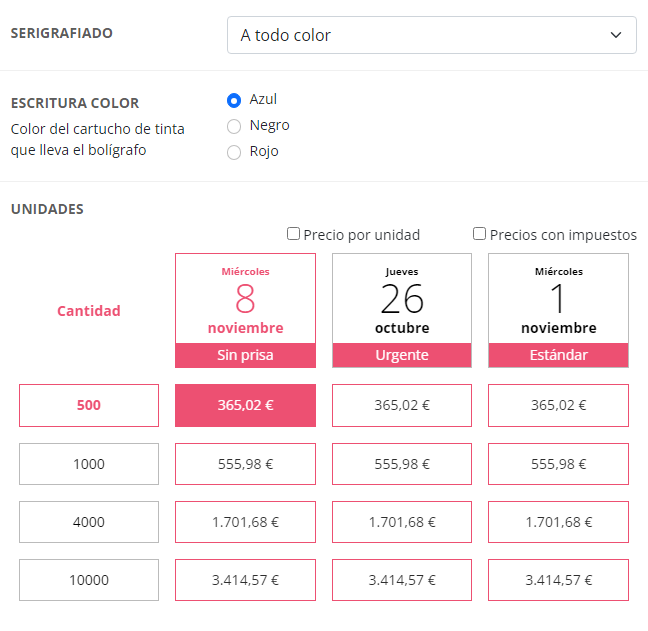The width and height of the screenshot is (648, 631).
Task: Select quantity 1000
Action: [89, 464]
